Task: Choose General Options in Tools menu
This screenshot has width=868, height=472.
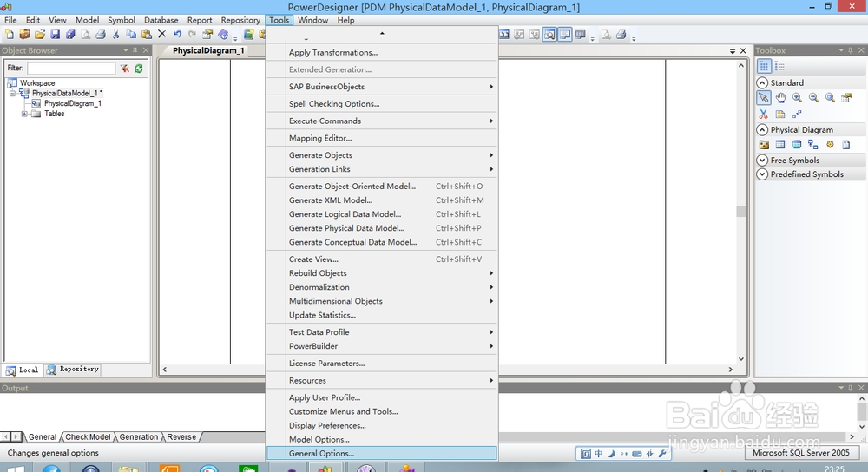Action: click(x=382, y=453)
